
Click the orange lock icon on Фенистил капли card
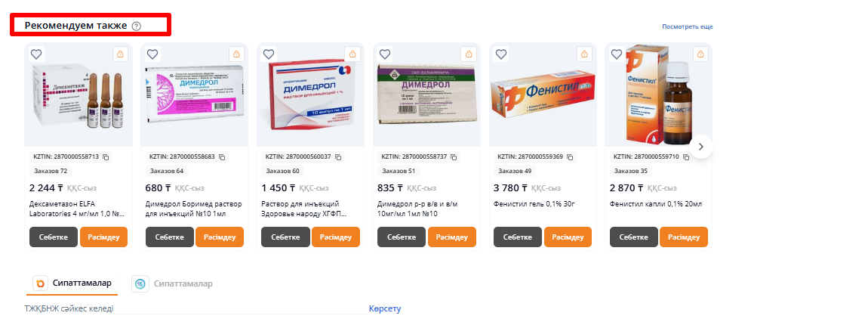700,54
